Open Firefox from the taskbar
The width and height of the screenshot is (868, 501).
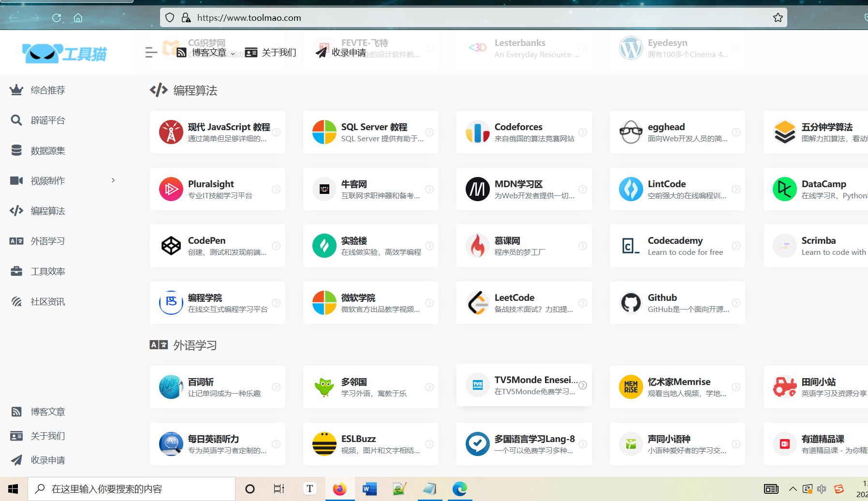pos(339,489)
